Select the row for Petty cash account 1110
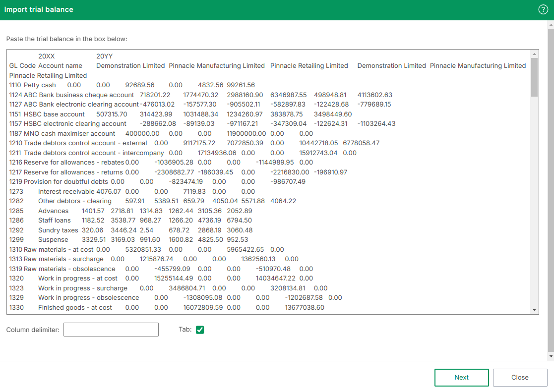The height and width of the screenshot is (392, 554). click(99, 85)
